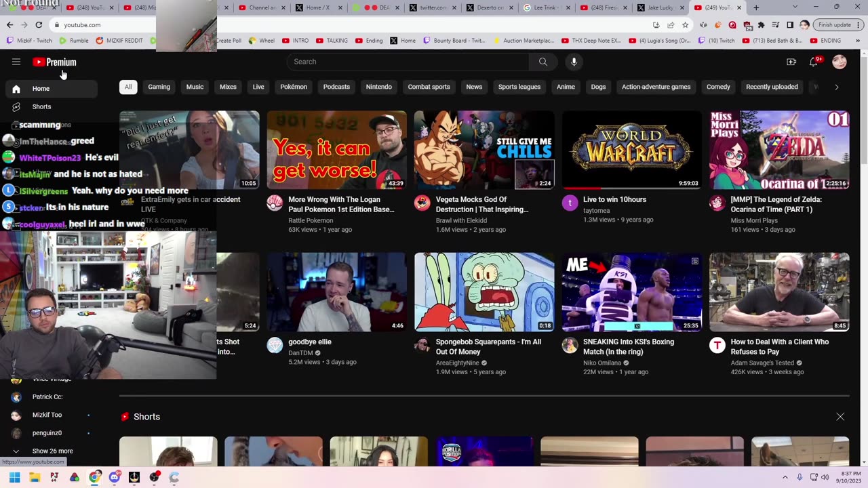The height and width of the screenshot is (488, 868).
Task: Reload the page with the refresh icon
Action: click(39, 24)
